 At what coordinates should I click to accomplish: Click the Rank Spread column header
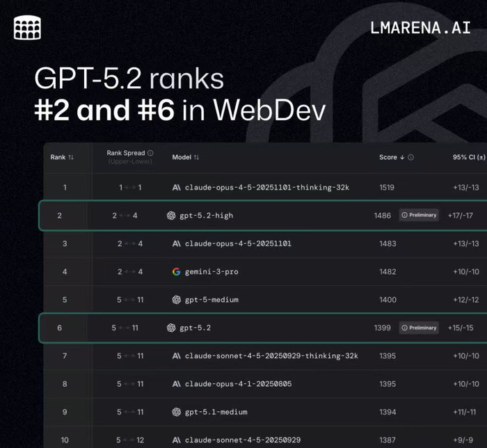(x=126, y=153)
